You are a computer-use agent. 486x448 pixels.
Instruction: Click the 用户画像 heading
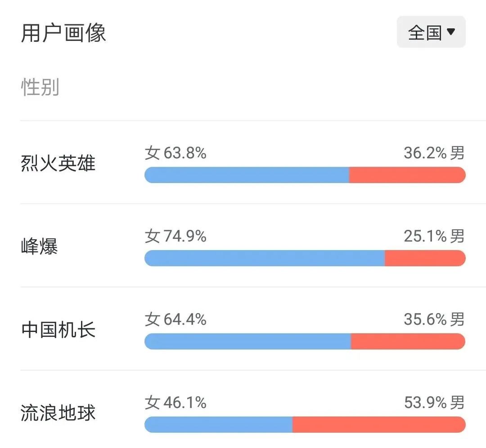click(63, 33)
